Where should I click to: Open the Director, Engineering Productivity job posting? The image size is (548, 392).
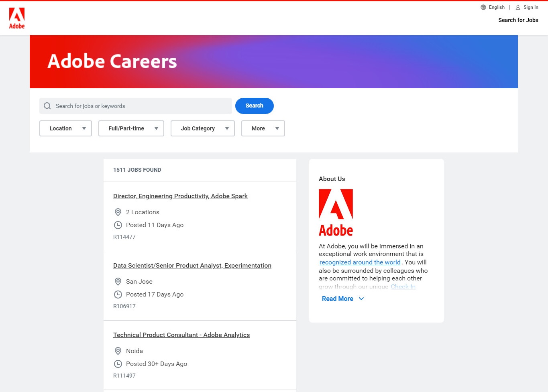[x=180, y=196]
